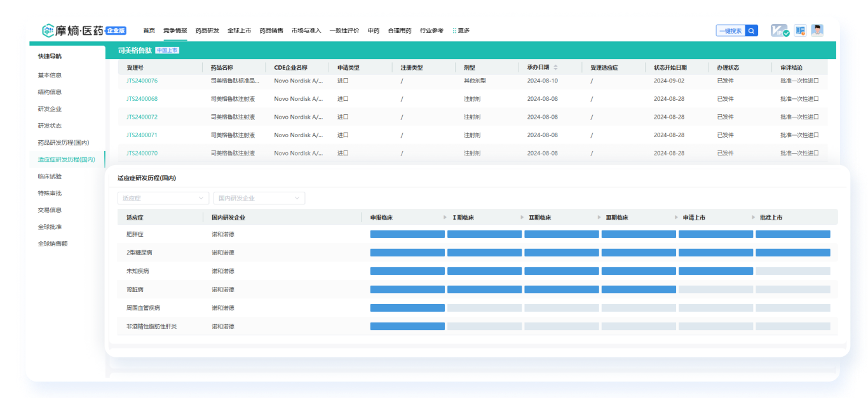The width and height of the screenshot is (868, 398).
Task: Click the CDE企业名称 column header
Action: 290,67
